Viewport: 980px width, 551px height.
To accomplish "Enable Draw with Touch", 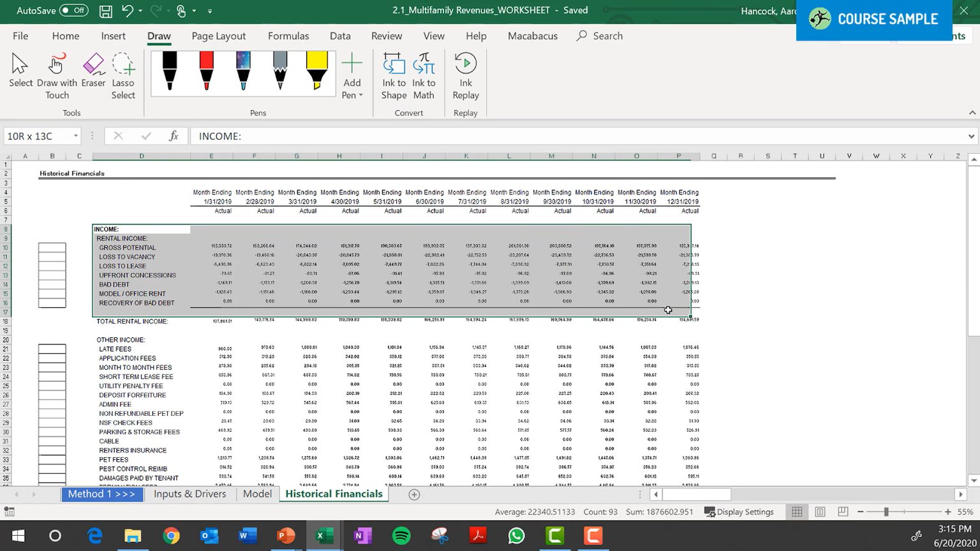I will [57, 77].
